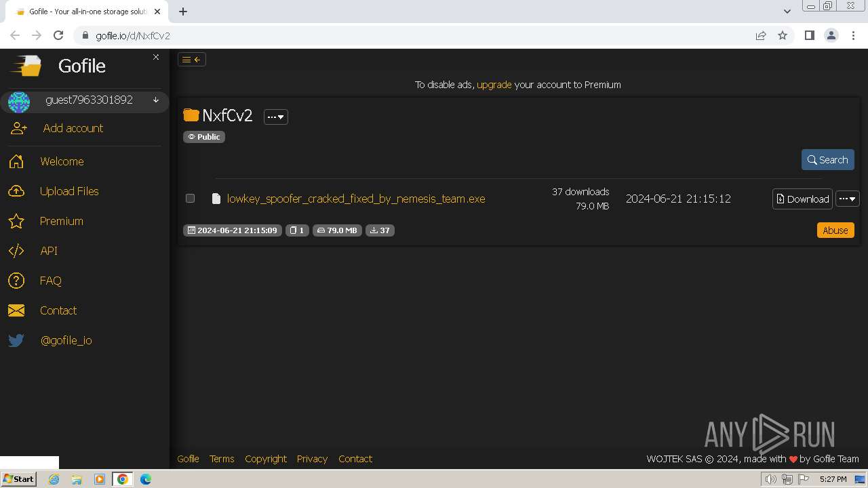Open the Contact footer link
This screenshot has width=868, height=488.
pyautogui.click(x=355, y=459)
